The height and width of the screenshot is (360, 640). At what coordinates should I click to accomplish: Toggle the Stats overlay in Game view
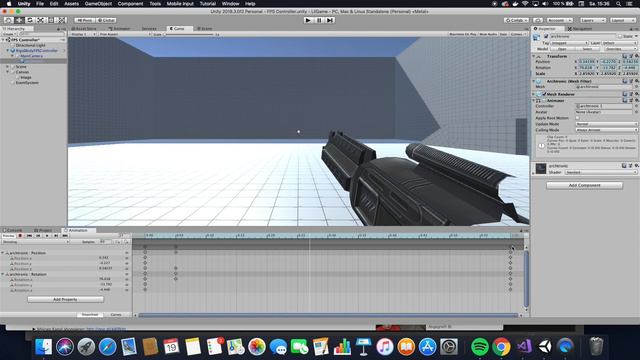point(504,34)
